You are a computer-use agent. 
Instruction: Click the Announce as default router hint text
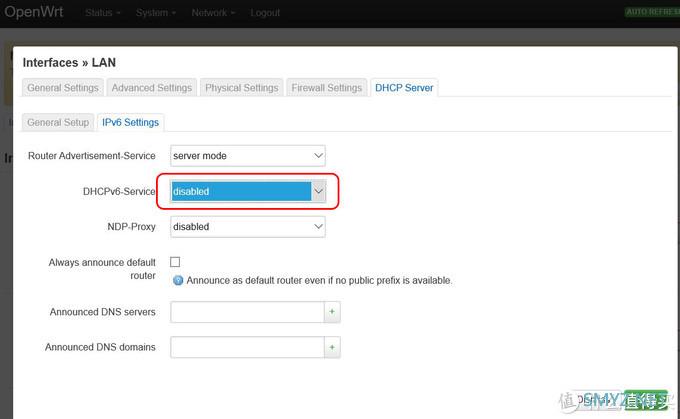click(319, 281)
